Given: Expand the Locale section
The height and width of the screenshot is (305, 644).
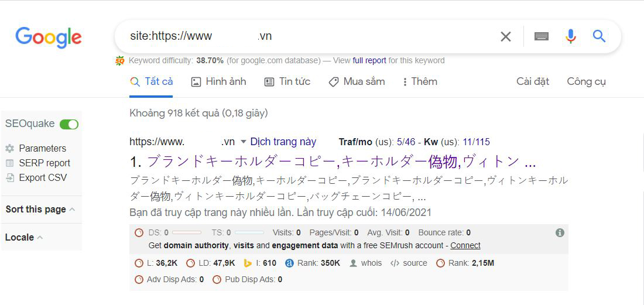Looking at the screenshot, I should [x=24, y=237].
